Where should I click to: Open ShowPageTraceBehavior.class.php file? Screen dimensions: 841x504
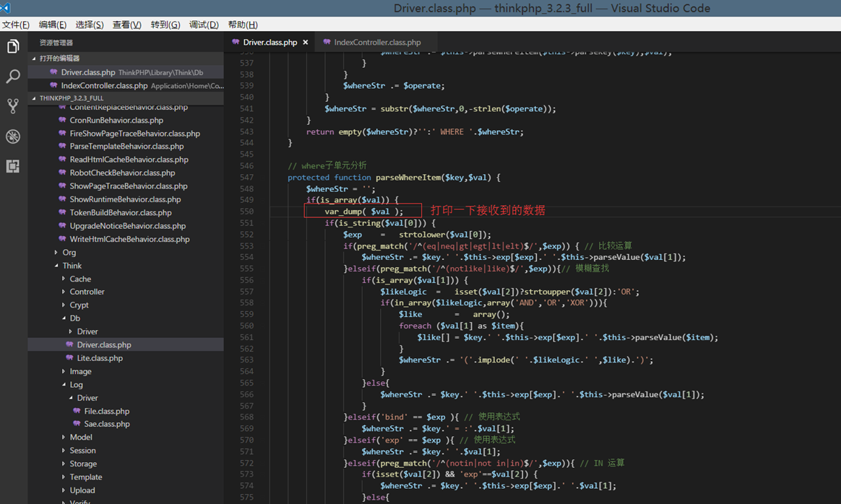129,186
